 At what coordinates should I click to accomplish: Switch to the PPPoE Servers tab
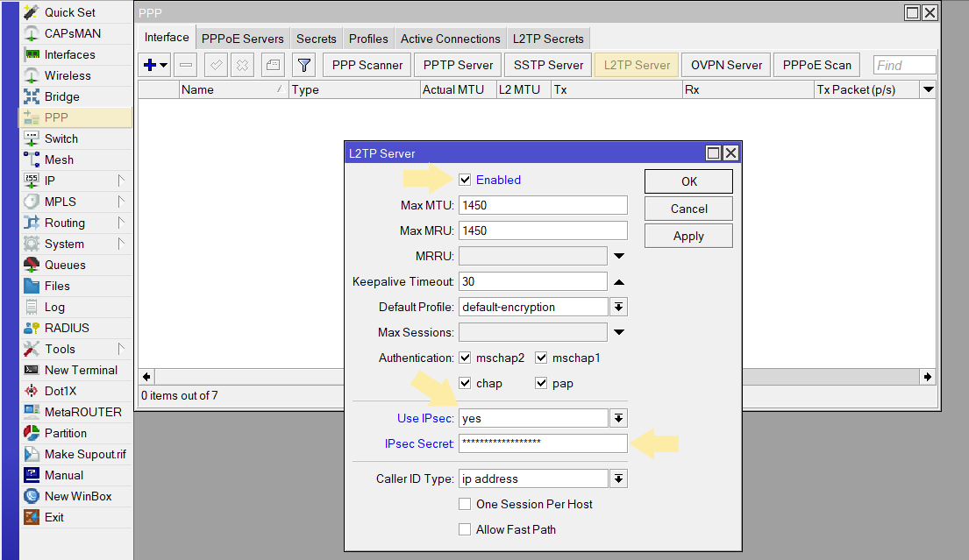[x=242, y=39]
